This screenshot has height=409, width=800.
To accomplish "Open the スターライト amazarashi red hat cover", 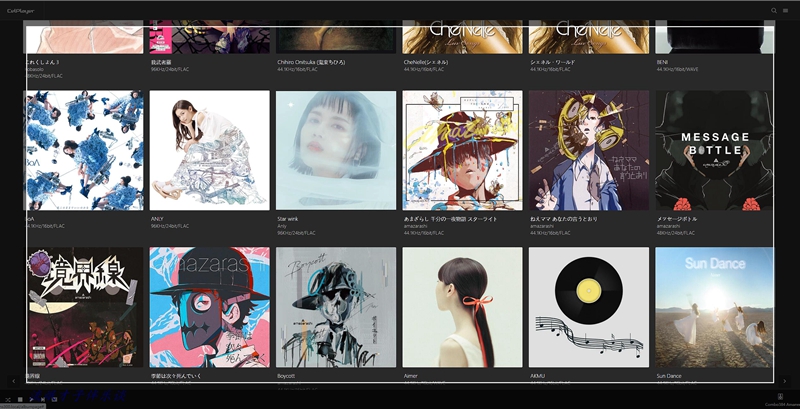I will [462, 150].
